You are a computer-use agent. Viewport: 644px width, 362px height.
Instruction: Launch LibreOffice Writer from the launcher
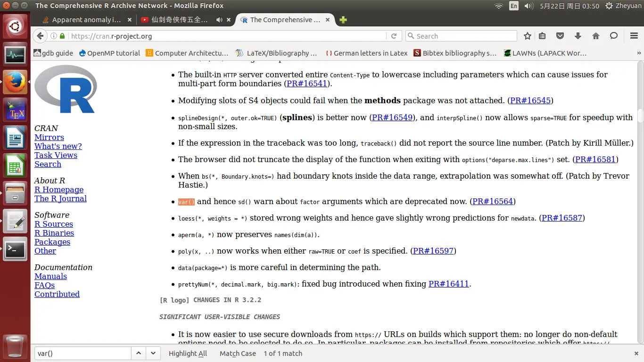[x=15, y=138]
